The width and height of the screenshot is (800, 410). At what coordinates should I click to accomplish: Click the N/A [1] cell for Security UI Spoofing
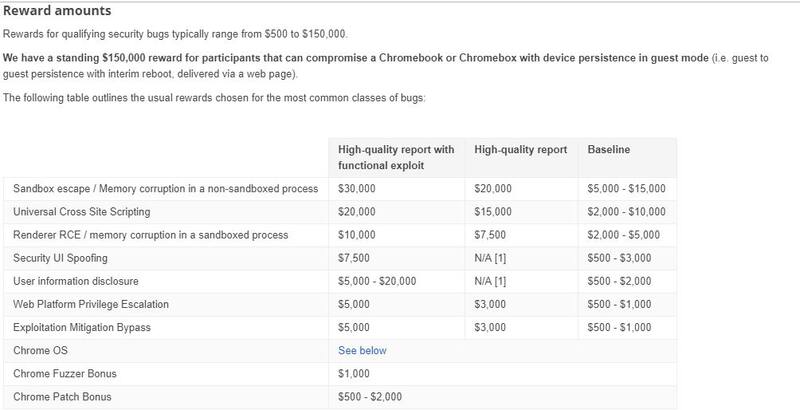click(493, 258)
